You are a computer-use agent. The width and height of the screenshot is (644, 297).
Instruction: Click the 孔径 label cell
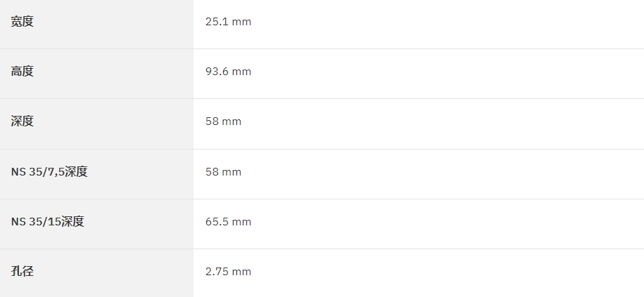(x=97, y=273)
